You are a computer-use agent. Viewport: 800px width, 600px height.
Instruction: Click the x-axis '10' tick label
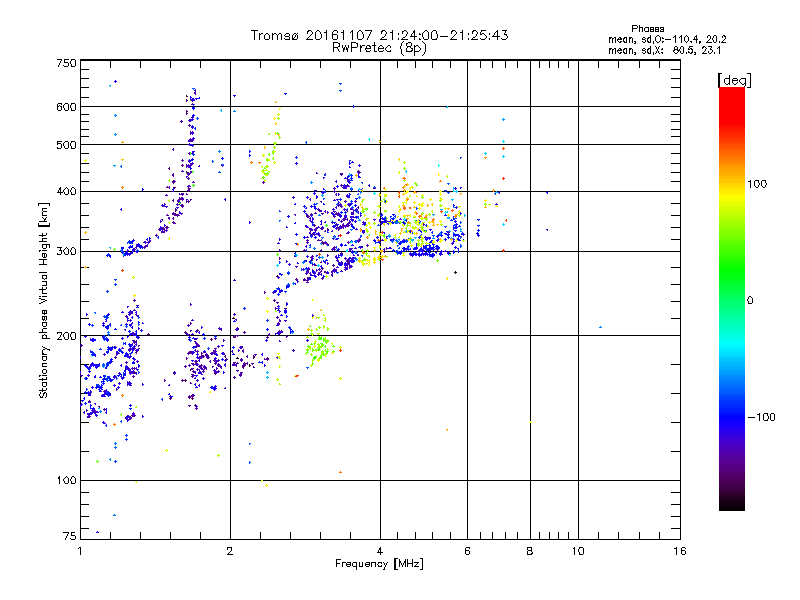(578, 551)
